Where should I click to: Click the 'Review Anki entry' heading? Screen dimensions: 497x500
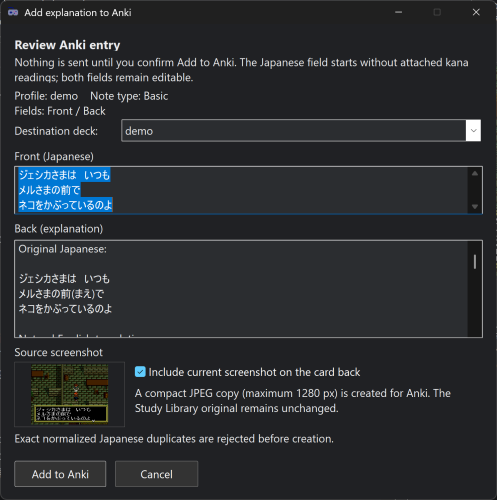click(x=67, y=45)
